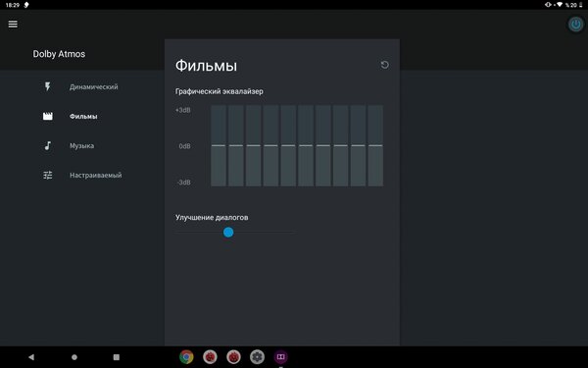Screen dimensions: 588x368
Task: Click the second equalizer band bar
Action: [x=236, y=145]
